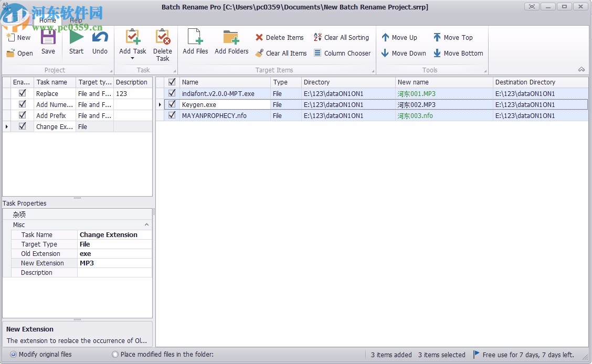Open the Home menu
592x364 pixels.
[x=47, y=20]
